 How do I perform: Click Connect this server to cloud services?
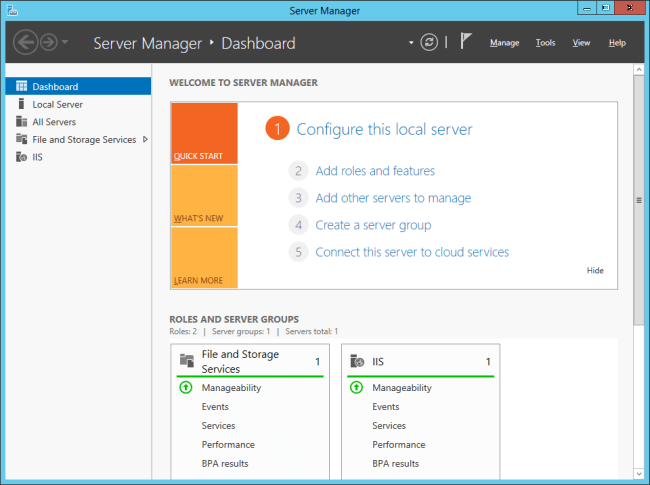click(412, 252)
